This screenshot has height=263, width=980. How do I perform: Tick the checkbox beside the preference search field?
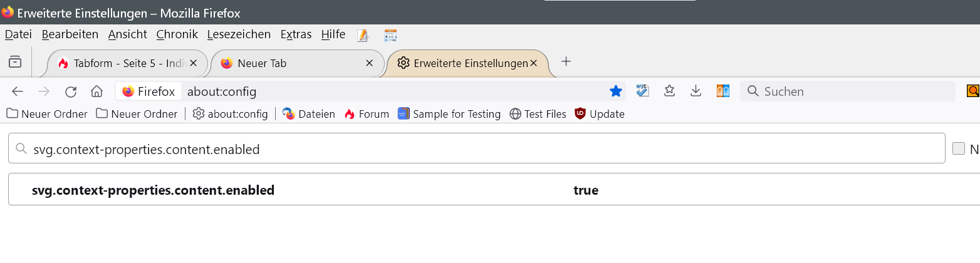point(959,148)
